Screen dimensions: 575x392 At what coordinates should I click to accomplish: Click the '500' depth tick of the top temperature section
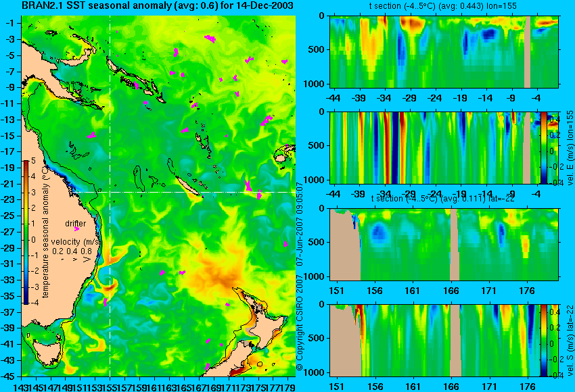click(x=317, y=49)
